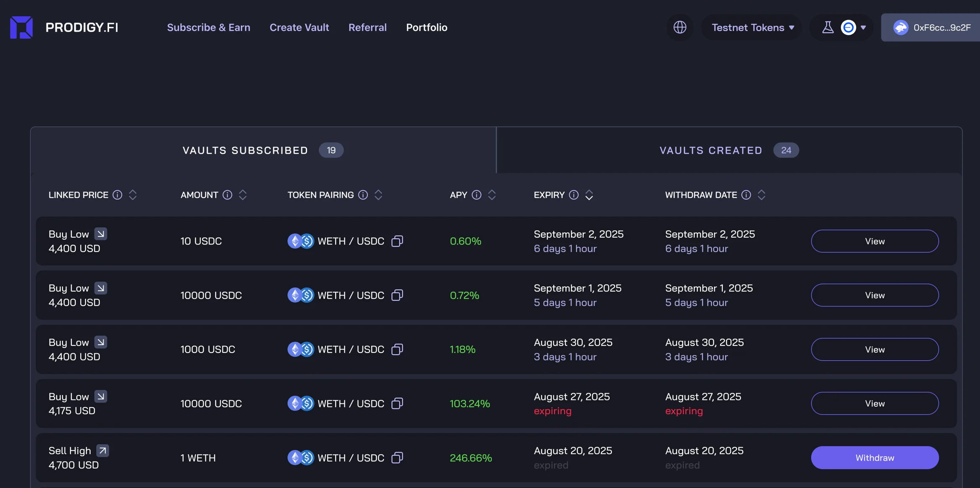The width and height of the screenshot is (980, 488).
Task: Click the info icon next to Token Pairing
Action: 363,195
